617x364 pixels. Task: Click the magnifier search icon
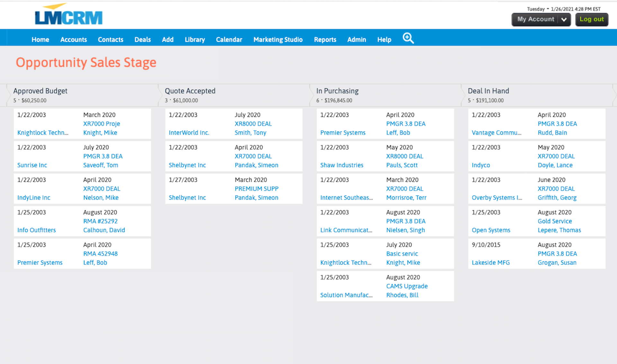(408, 39)
